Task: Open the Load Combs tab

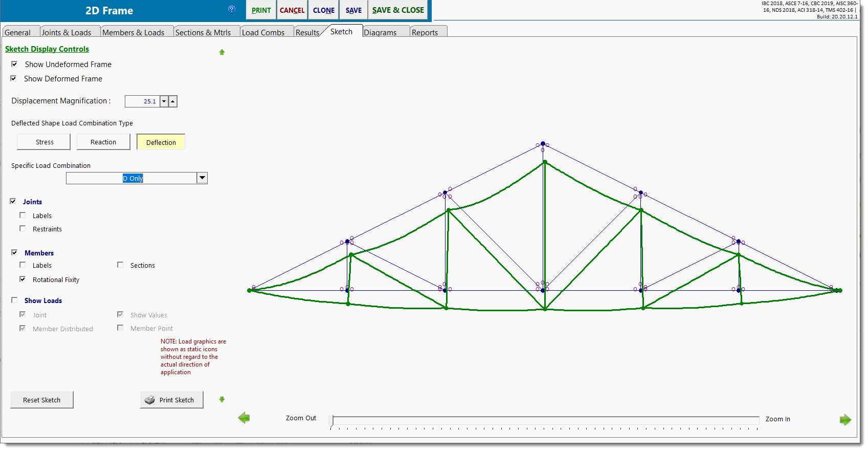Action: [x=263, y=32]
